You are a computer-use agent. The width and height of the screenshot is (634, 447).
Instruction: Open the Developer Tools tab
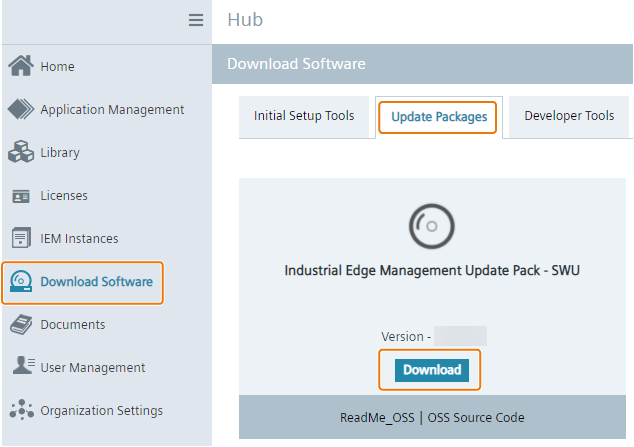click(x=569, y=116)
